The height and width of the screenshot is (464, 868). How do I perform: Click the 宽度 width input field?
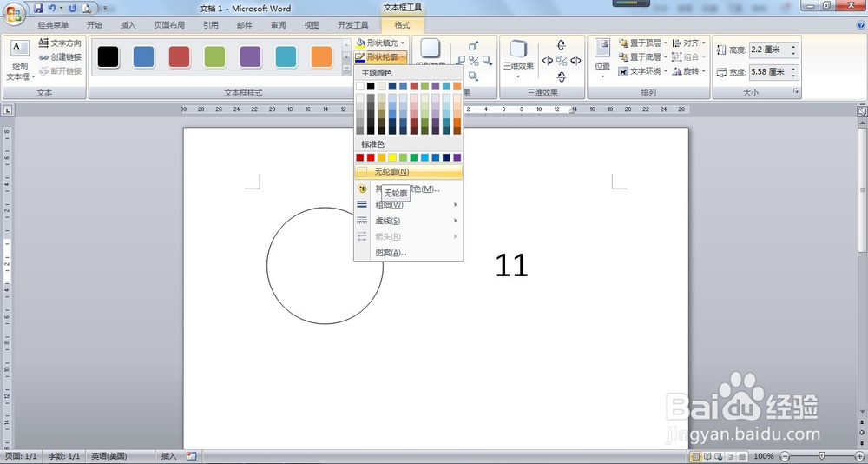(x=769, y=72)
